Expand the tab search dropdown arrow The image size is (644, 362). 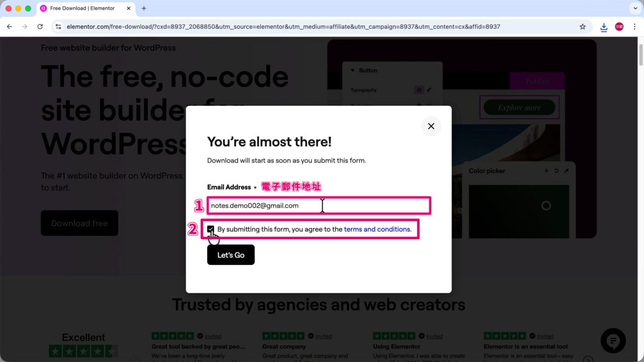tap(634, 9)
